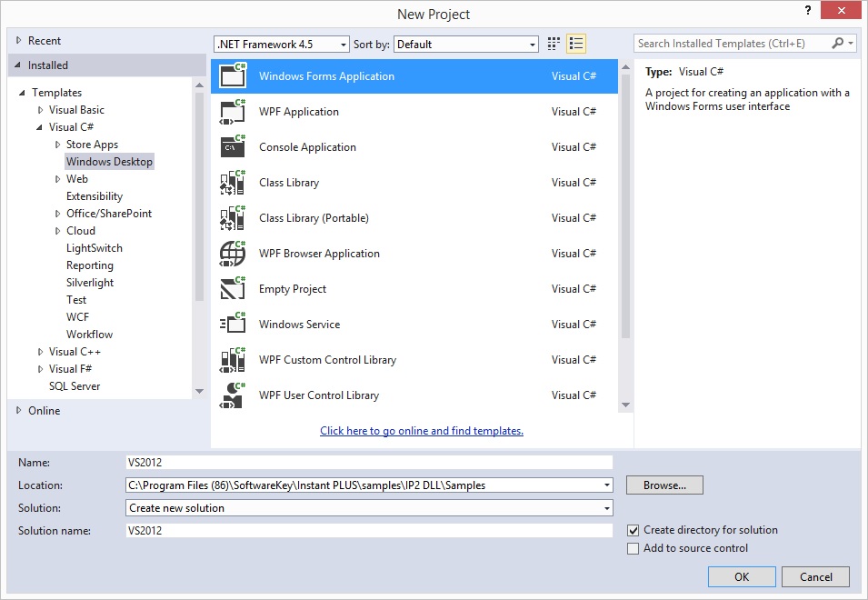868x600 pixels.
Task: Expand the Visual F# node
Action: tap(40, 369)
